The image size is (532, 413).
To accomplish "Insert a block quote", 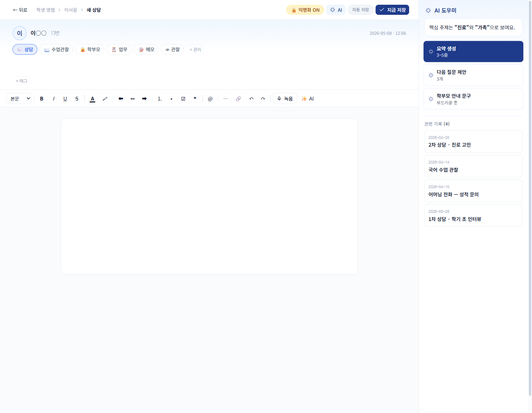I will (x=195, y=99).
